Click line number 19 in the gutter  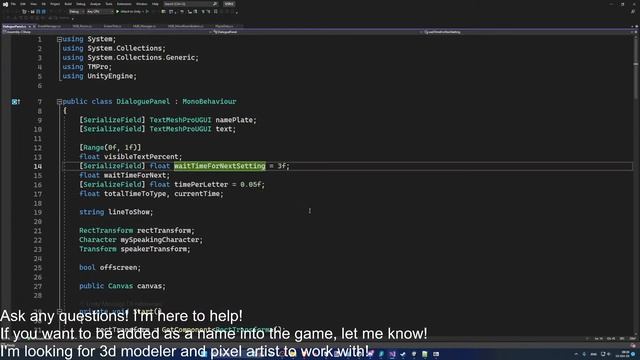[38, 213]
